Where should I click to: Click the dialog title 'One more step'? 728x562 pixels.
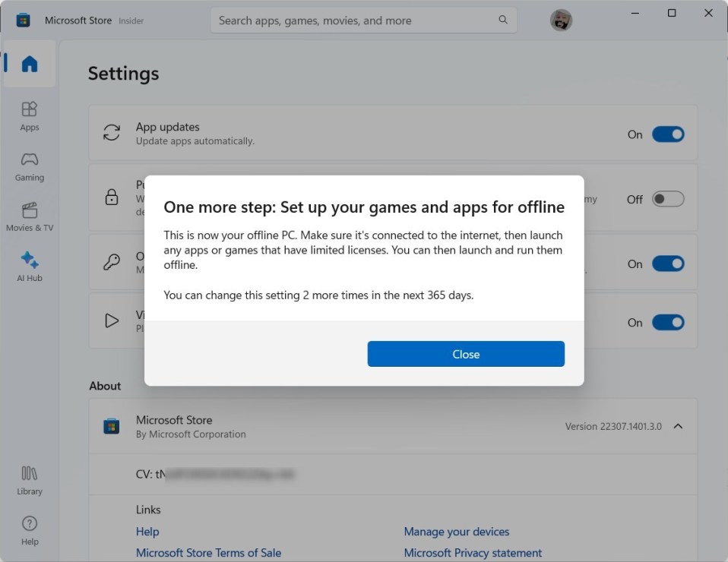(x=364, y=207)
